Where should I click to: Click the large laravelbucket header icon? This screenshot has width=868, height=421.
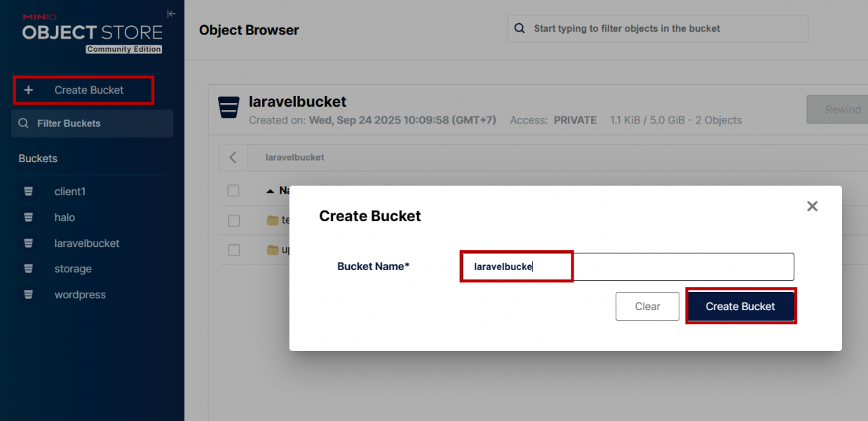tap(229, 109)
